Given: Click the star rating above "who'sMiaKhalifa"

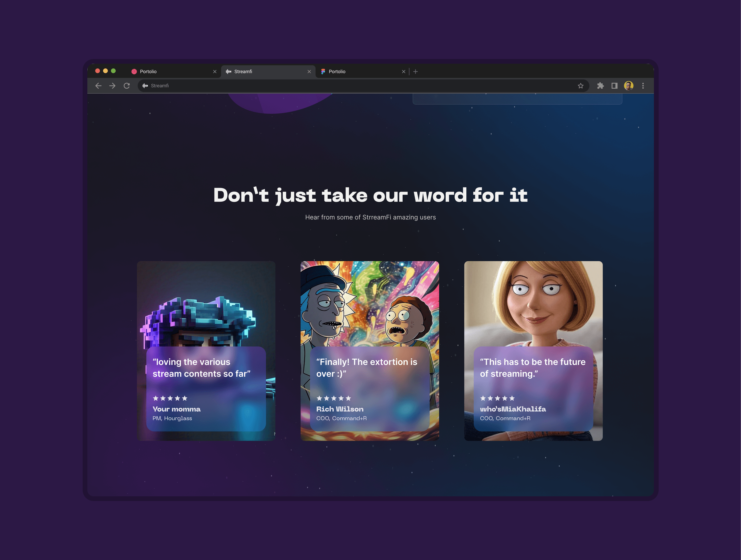Looking at the screenshot, I should point(498,398).
